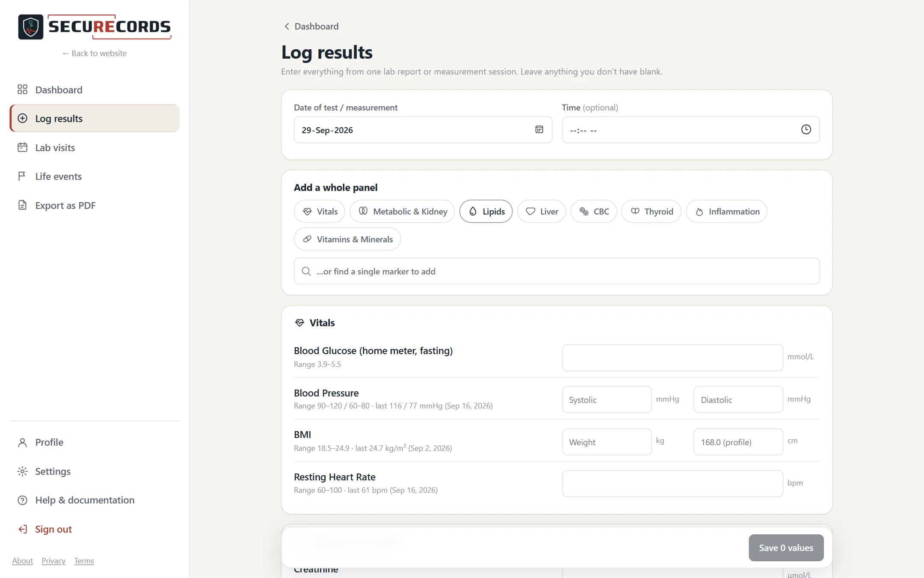Click the Profile person icon
Screen dimensions: 924x578
[x=22, y=442]
